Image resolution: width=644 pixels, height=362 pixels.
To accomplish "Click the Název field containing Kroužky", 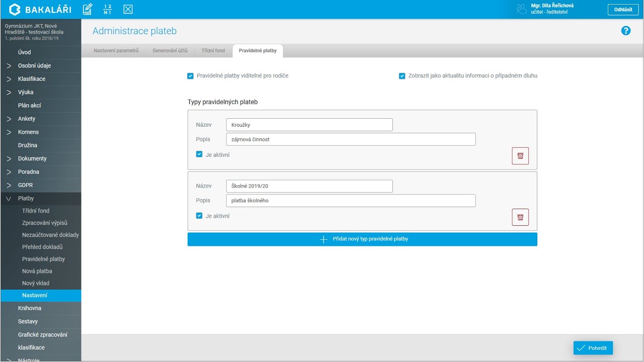I will tap(309, 125).
